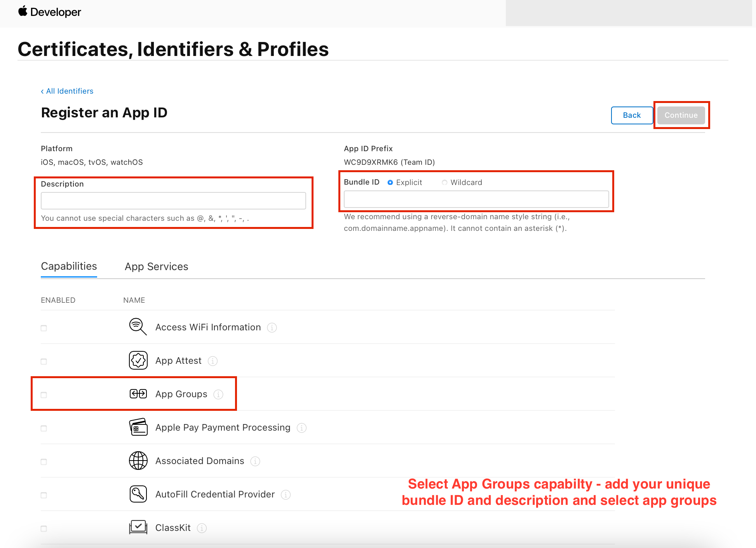Go back to All Identifiers

[x=67, y=91]
